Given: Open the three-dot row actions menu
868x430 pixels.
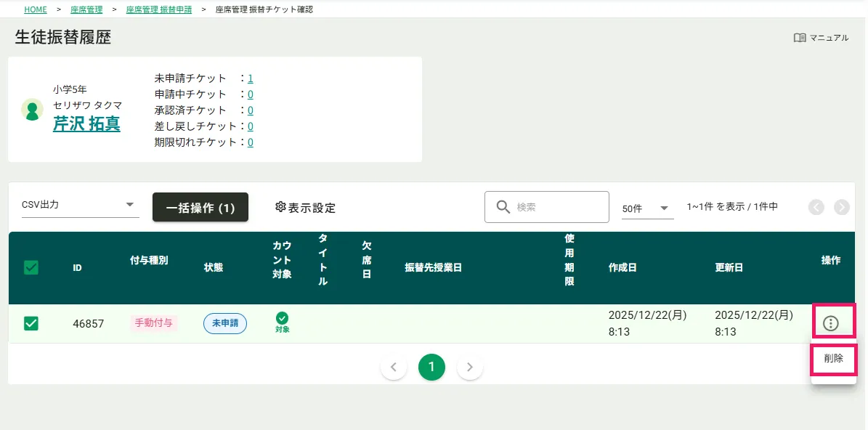Looking at the screenshot, I should click(831, 323).
